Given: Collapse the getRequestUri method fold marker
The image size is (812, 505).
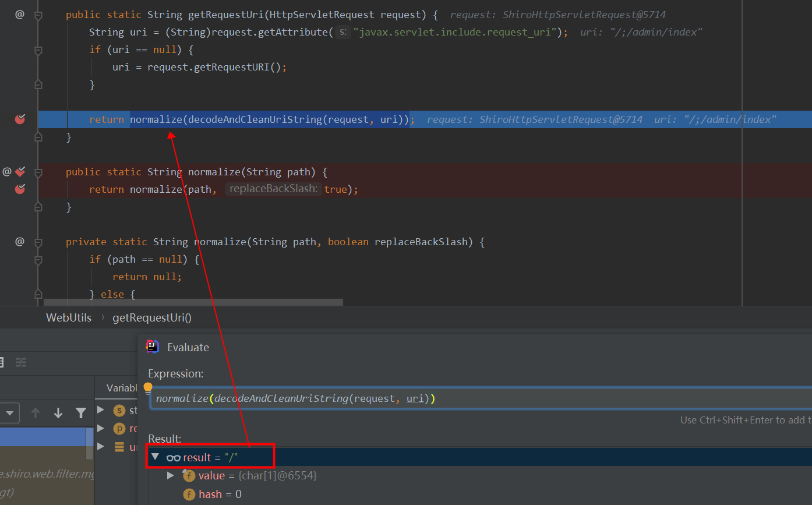Looking at the screenshot, I should (x=38, y=16).
